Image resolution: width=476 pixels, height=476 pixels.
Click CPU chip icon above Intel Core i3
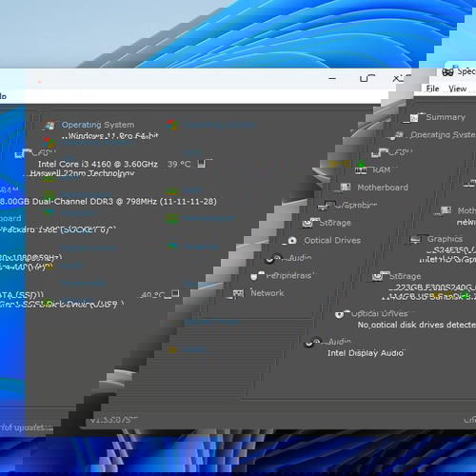pyautogui.click(x=24, y=153)
